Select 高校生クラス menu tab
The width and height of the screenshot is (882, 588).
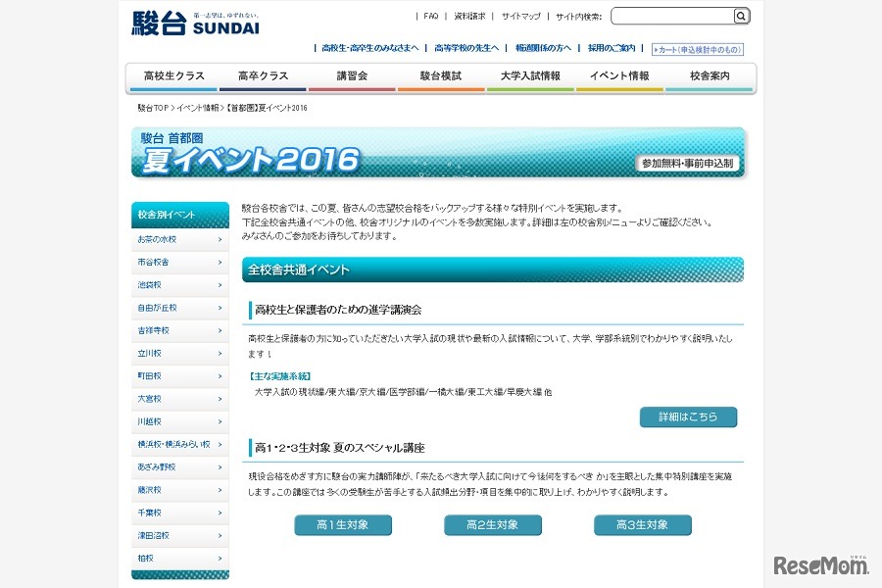(173, 77)
